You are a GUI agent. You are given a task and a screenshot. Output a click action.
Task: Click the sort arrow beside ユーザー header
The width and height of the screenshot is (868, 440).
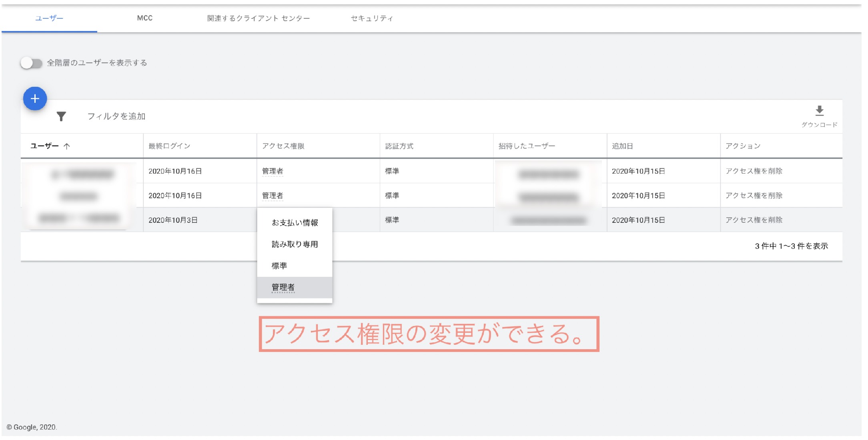click(67, 146)
